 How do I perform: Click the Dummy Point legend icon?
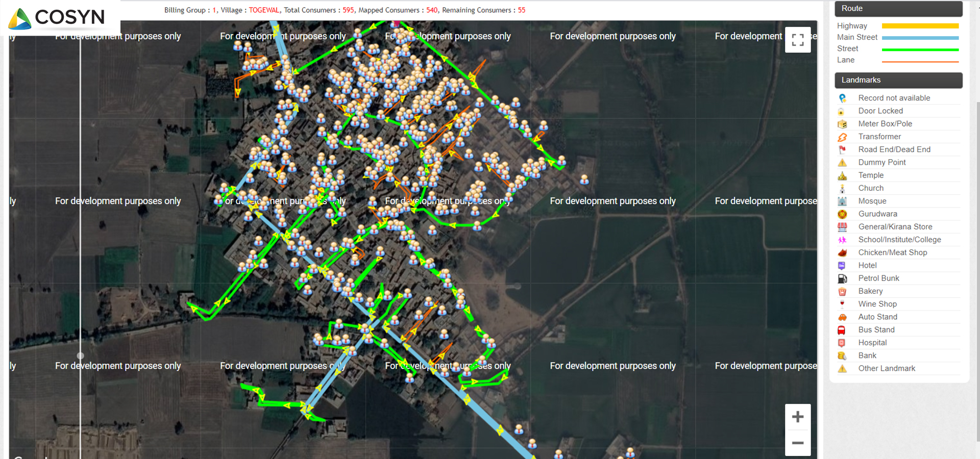842,163
